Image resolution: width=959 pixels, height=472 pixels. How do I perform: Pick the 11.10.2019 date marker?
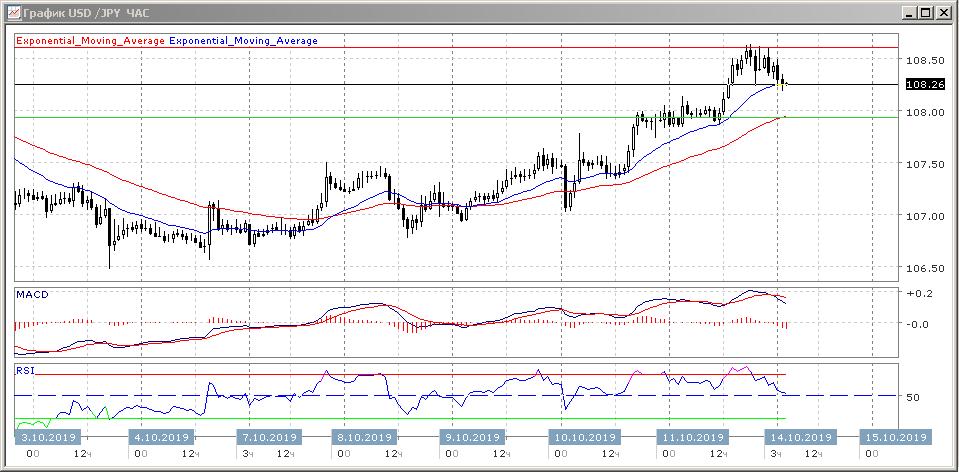(x=691, y=437)
